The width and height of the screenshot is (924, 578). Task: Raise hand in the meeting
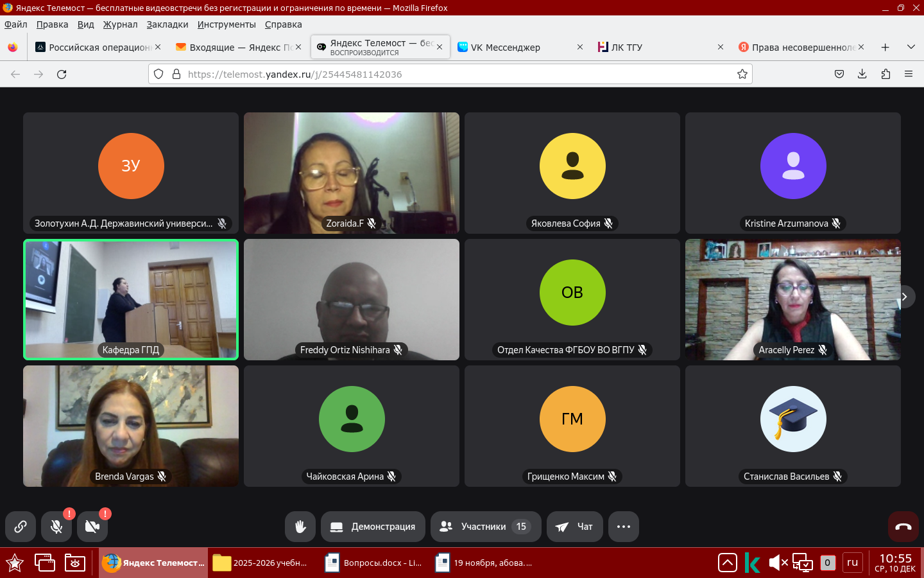pyautogui.click(x=300, y=527)
